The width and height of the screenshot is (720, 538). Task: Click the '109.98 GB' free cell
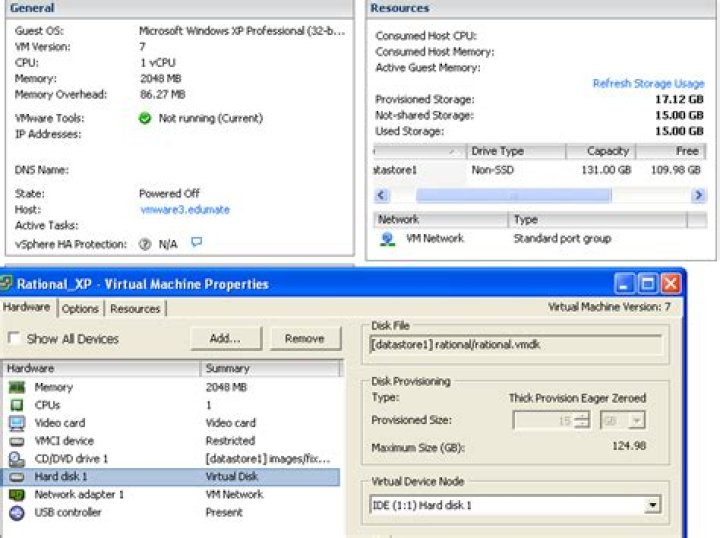(x=675, y=170)
